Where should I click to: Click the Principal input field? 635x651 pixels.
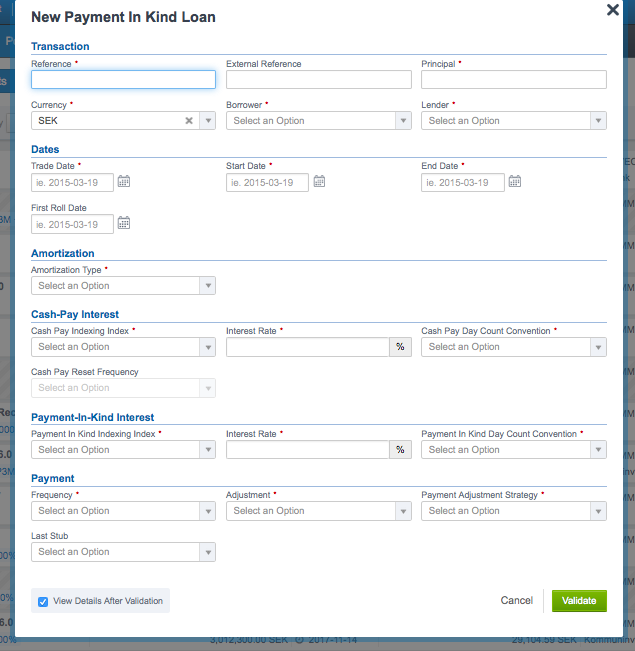[x=513, y=80]
